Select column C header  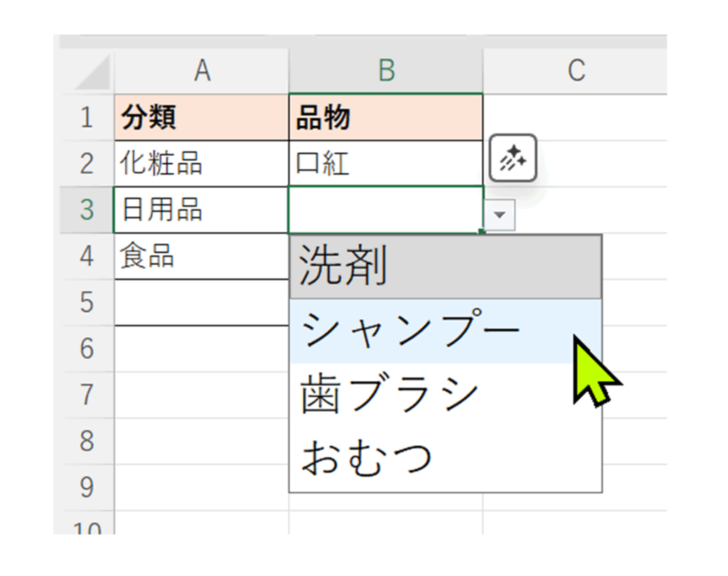pyautogui.click(x=575, y=70)
